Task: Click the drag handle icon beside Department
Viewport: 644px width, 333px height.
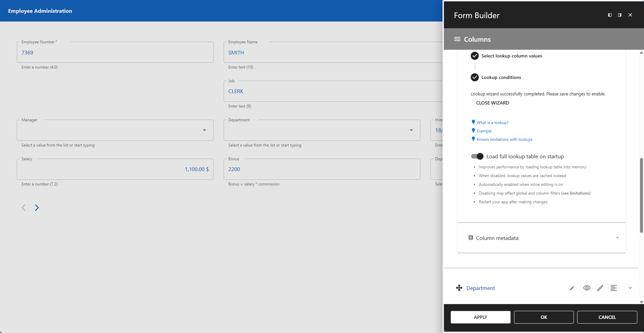Action: point(459,288)
